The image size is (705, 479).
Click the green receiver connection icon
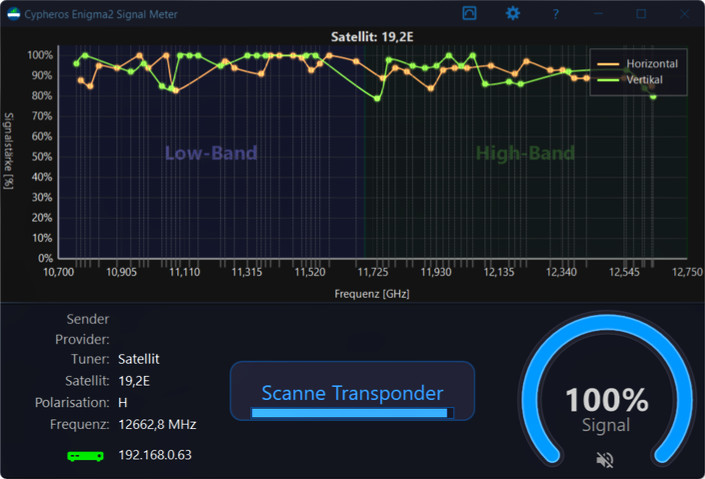coord(85,456)
